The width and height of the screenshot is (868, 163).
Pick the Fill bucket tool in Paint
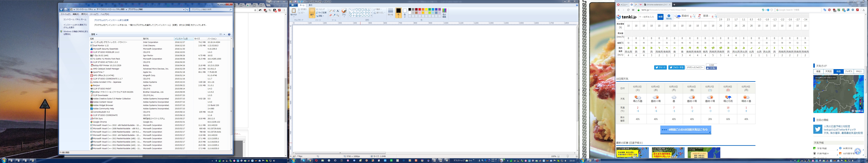click(334, 11)
